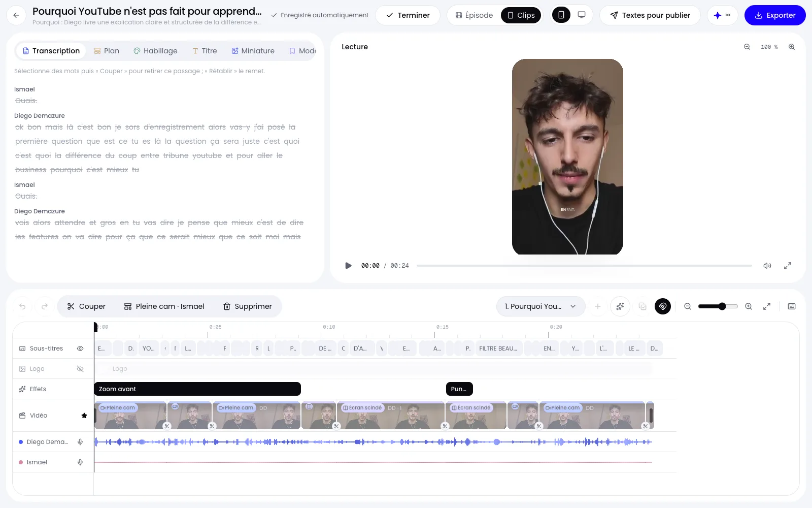Viewport: 812px width, 508px height.
Task: Duplicate the clip with copy icon
Action: 642,306
